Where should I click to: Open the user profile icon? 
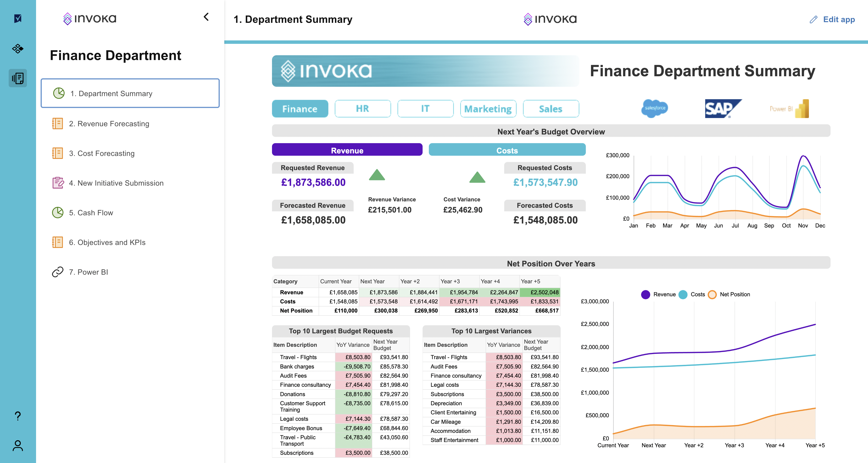18,445
